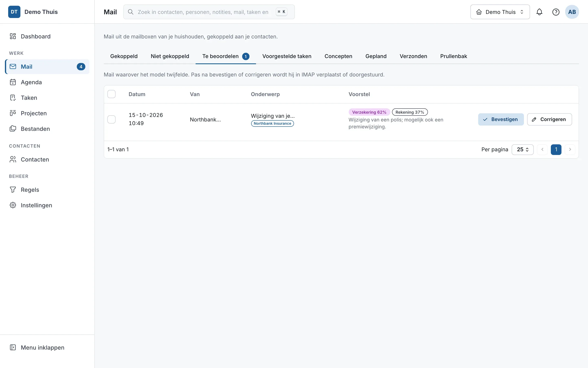Open the Gepland tab
The width and height of the screenshot is (588, 368).
[x=376, y=56]
